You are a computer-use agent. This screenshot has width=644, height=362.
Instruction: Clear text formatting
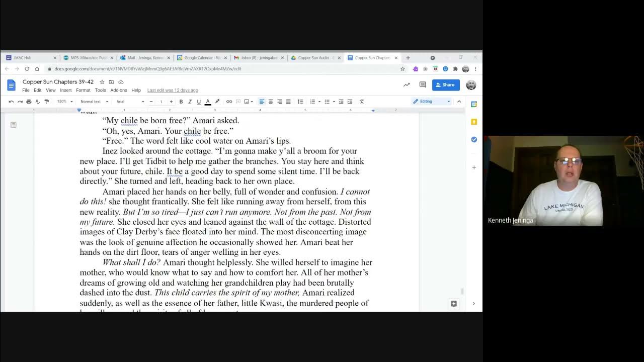(x=361, y=102)
